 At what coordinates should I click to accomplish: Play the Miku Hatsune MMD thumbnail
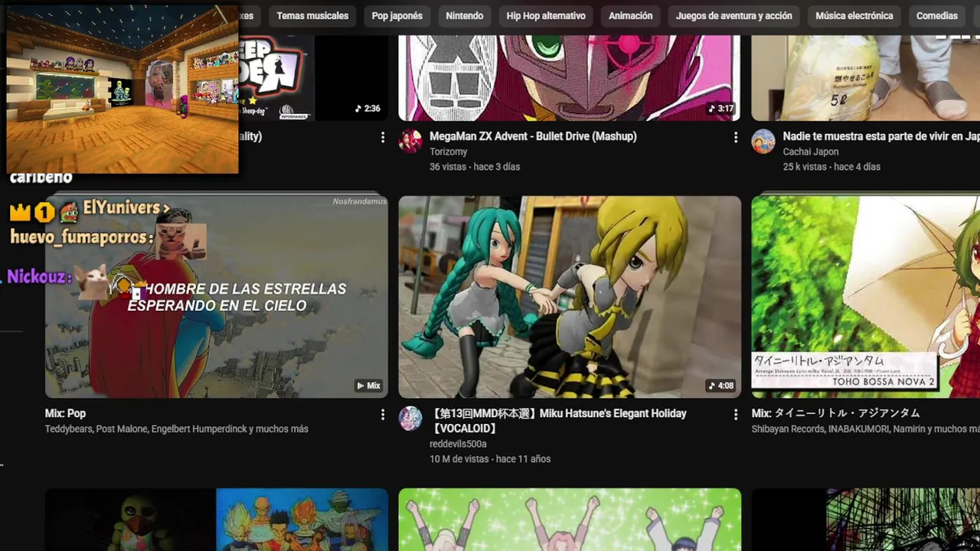[570, 297]
